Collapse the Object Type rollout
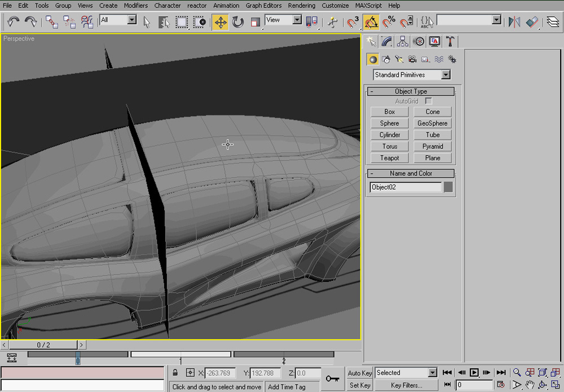The width and height of the screenshot is (564, 392). click(372, 91)
